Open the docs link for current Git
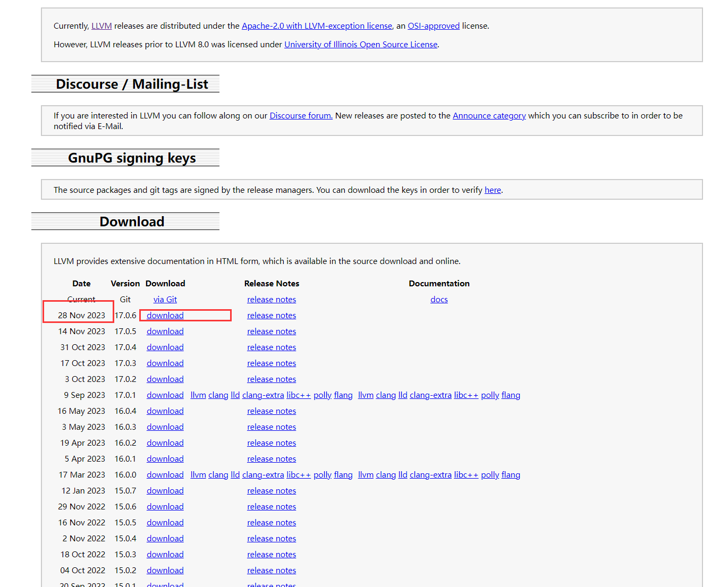Screen dimensions: 728x587 (439, 300)
